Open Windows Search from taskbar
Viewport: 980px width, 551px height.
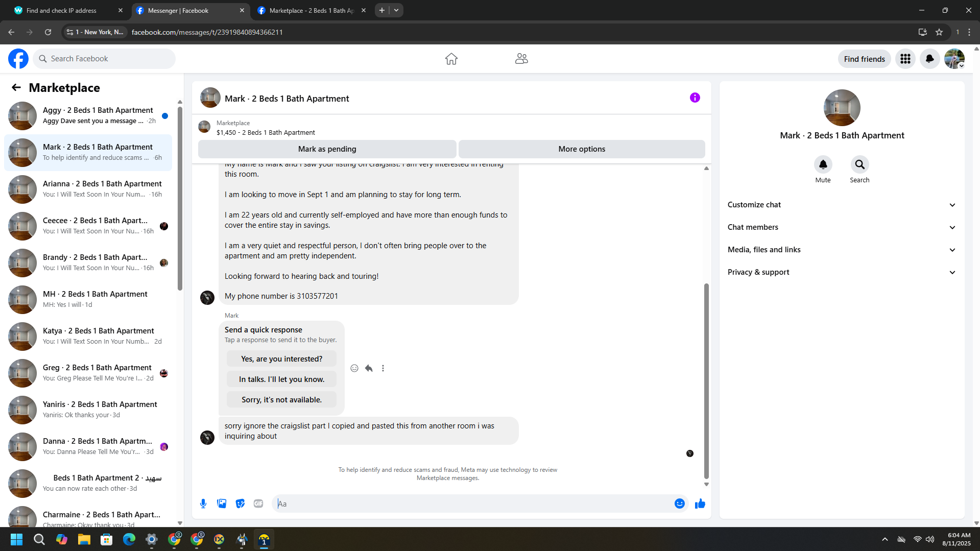39,539
